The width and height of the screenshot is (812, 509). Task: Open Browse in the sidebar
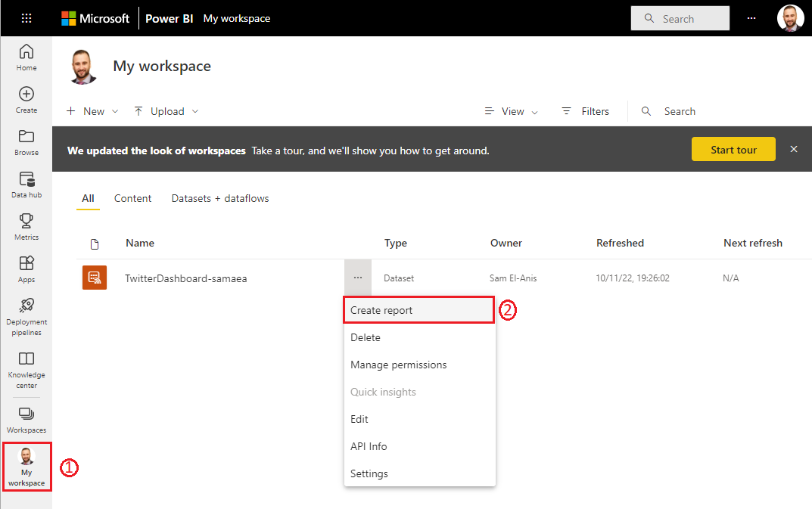click(26, 142)
